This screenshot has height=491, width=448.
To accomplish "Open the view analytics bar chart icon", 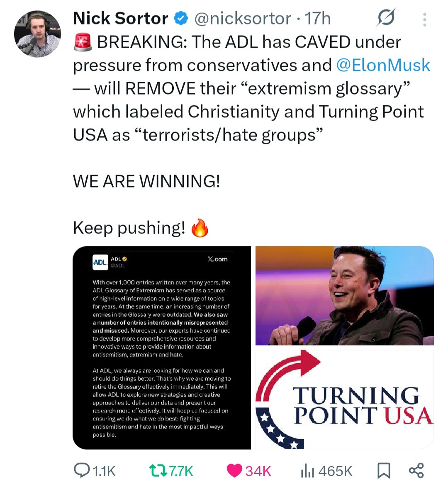I will pyautogui.click(x=307, y=471).
